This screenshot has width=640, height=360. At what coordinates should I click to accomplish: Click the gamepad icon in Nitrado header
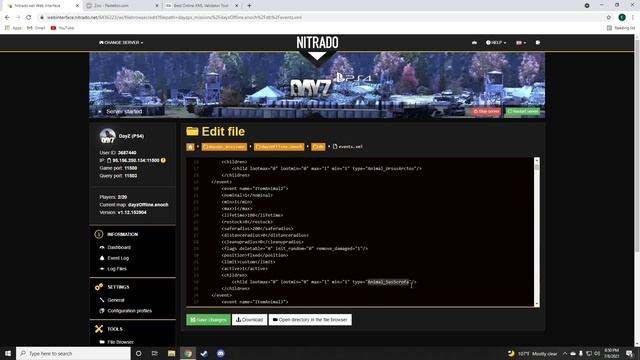tap(474, 42)
